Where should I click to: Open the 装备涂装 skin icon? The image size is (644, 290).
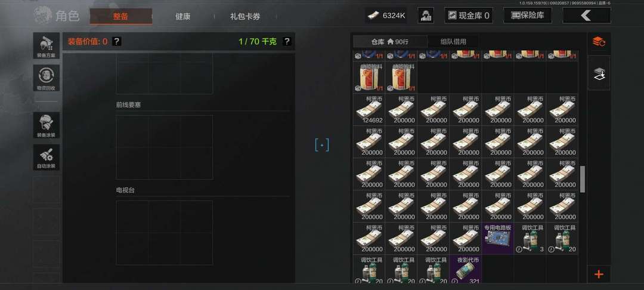tap(46, 125)
